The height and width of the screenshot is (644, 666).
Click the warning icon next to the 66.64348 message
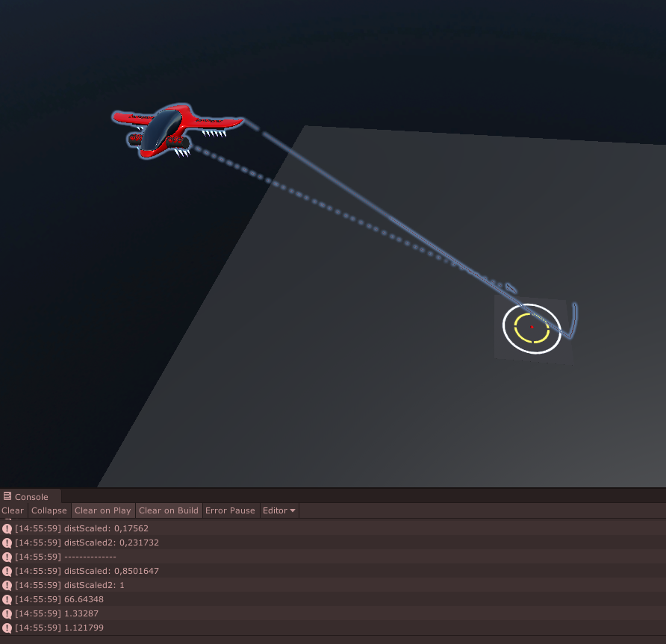(7, 599)
